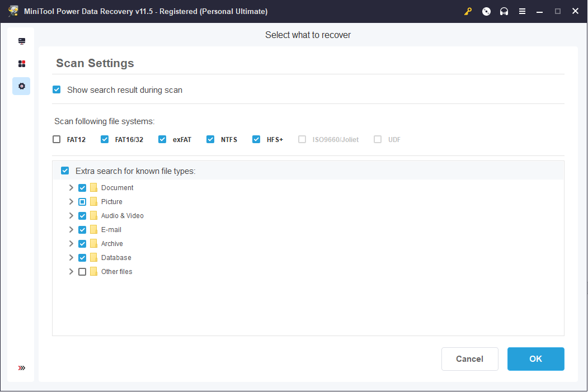
Task: Select the Archive label
Action: [x=112, y=244]
